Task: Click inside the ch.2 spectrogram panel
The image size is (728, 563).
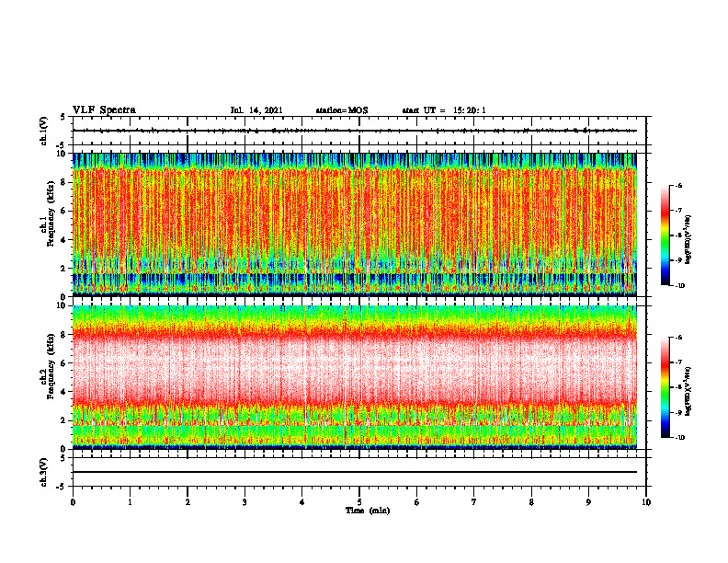Action: [x=355, y=377]
